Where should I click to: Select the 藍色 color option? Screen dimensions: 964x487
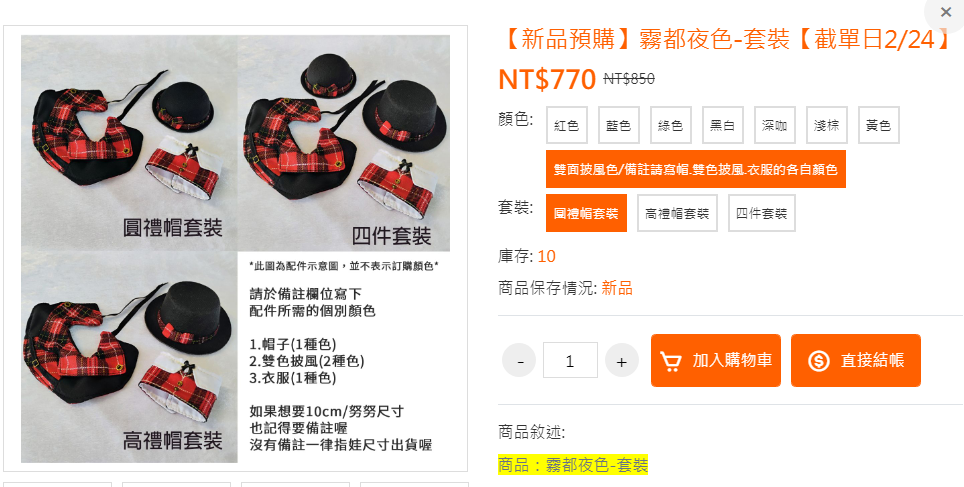tap(618, 125)
